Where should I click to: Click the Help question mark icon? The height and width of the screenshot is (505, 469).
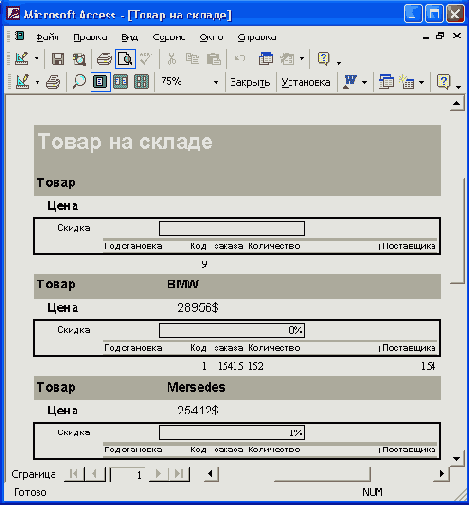pyautogui.click(x=443, y=82)
